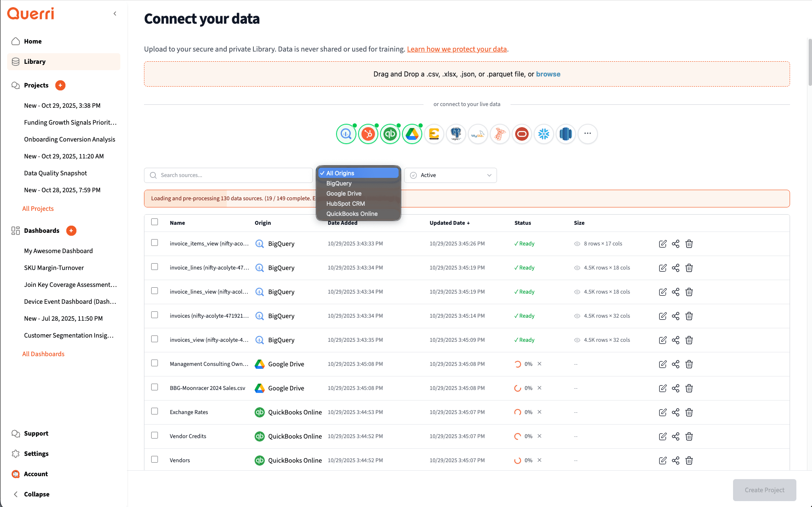Switch to Settings in the sidebar
Image resolution: width=812 pixels, height=507 pixels.
(x=36, y=453)
